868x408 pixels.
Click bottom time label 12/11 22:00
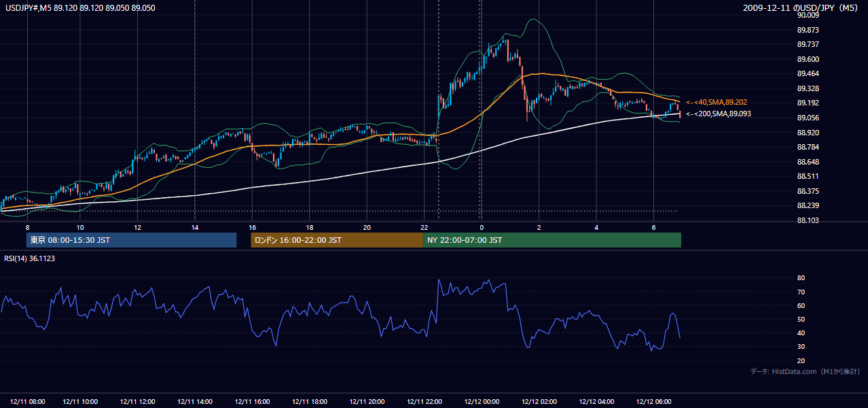pos(424,401)
